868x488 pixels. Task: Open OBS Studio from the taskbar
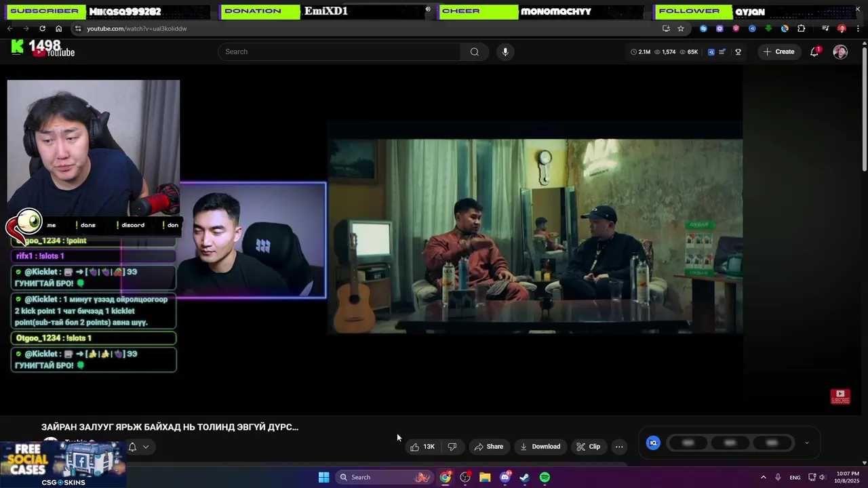[465, 477]
